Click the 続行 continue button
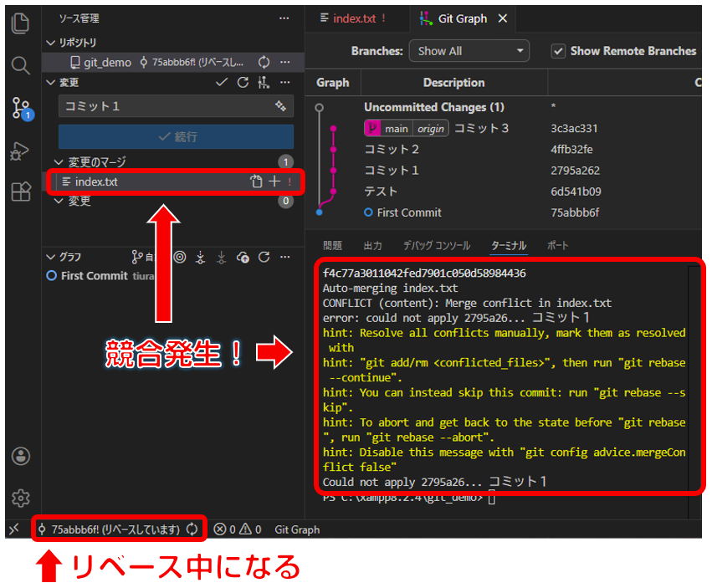The height and width of the screenshot is (588, 712). (176, 136)
